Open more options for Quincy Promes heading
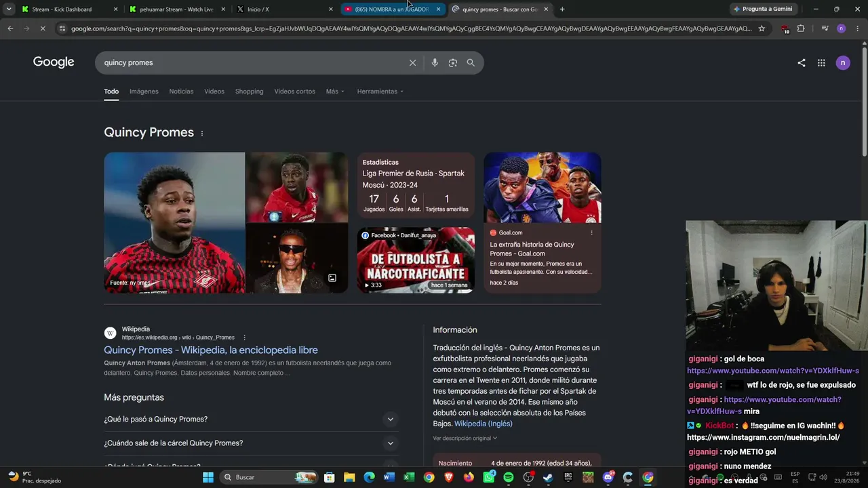The height and width of the screenshot is (488, 868). coord(201,133)
